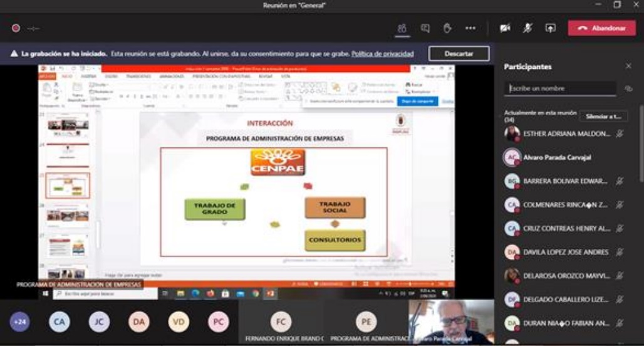This screenshot has height=346, width=644.
Task: Click CRUZ CONTRERAS's muted mic icon
Action: pyautogui.click(x=620, y=229)
